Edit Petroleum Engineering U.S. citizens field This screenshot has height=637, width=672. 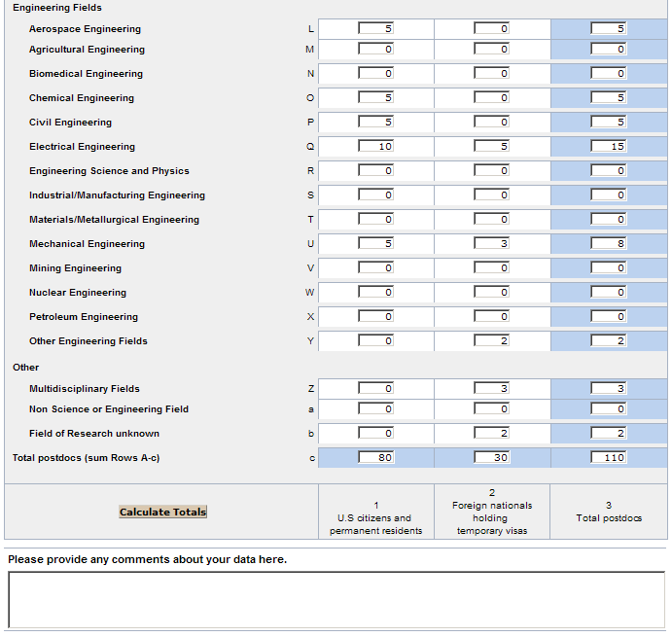click(375, 316)
